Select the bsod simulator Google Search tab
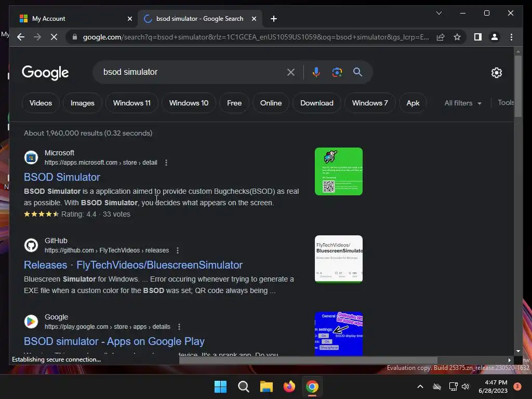The height and width of the screenshot is (399, 532). [x=200, y=19]
